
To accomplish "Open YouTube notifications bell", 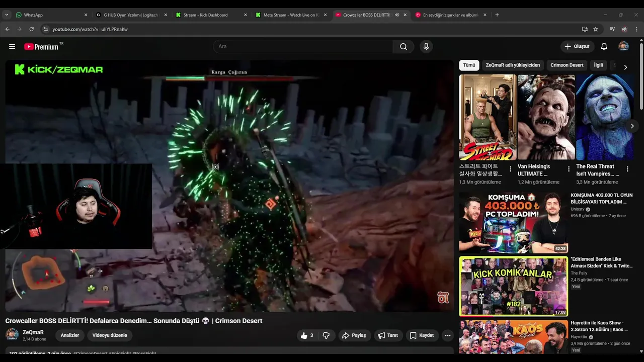I will pyautogui.click(x=604, y=47).
